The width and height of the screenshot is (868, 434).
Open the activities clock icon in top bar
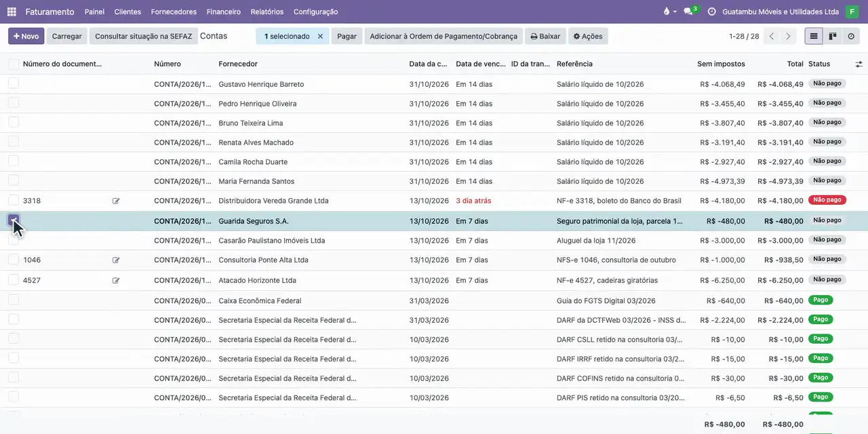[x=711, y=12]
